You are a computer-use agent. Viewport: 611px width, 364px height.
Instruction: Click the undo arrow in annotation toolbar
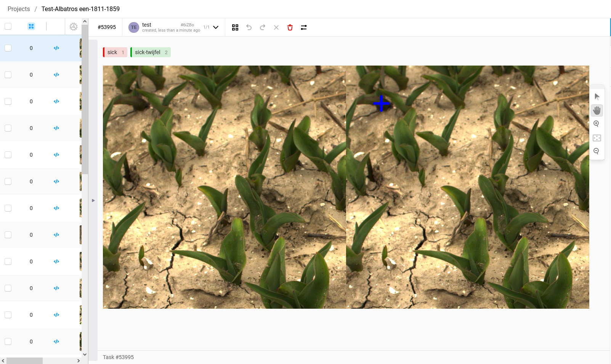point(249,27)
